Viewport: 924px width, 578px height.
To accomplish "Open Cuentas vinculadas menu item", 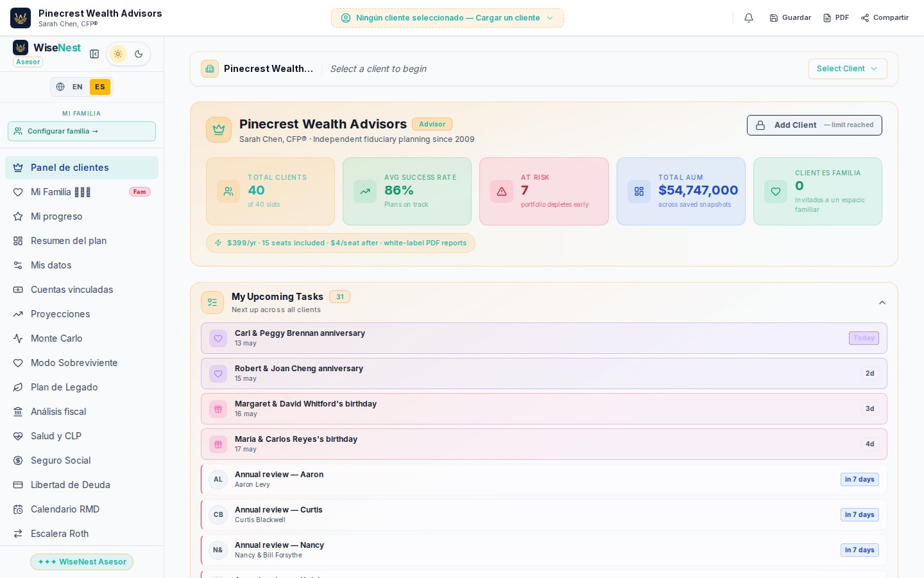I will tap(81, 290).
